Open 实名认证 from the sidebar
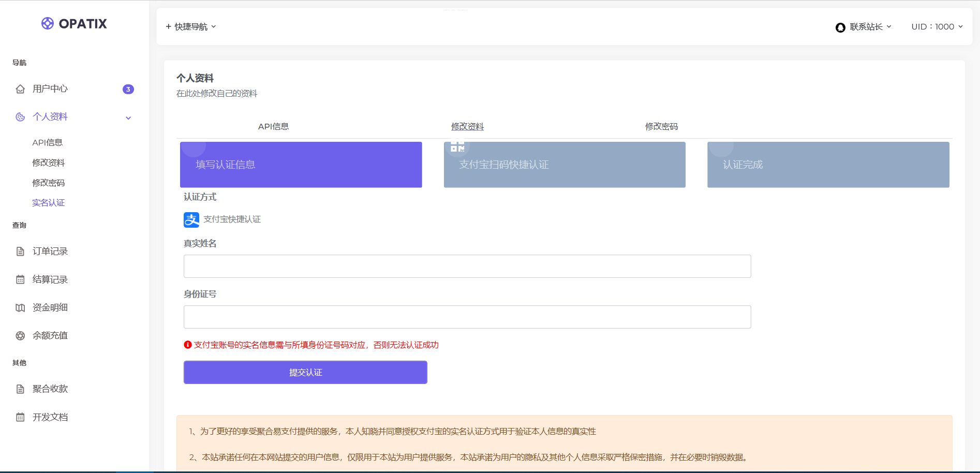Screen dimensions: 980x473 [x=48, y=202]
